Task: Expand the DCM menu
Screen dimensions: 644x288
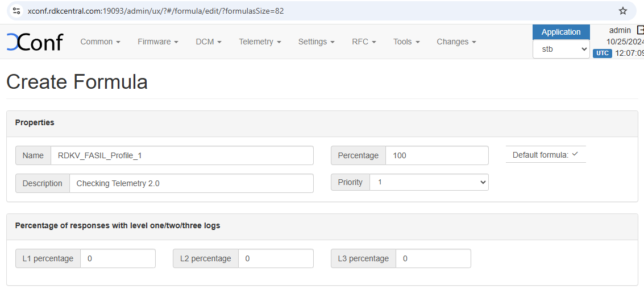Action: pos(208,42)
